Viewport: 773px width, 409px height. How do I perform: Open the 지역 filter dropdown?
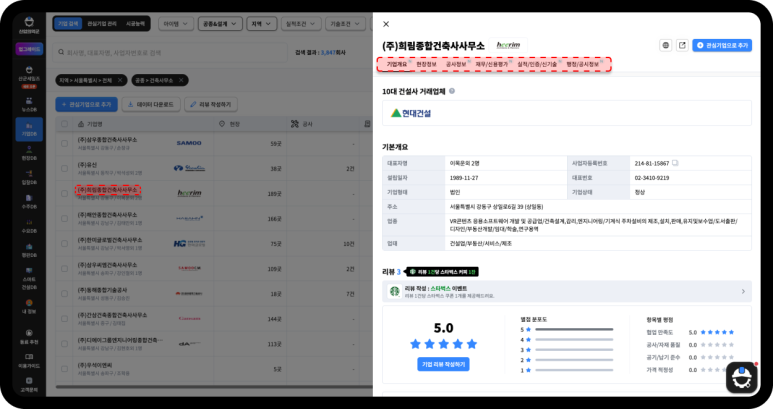pyautogui.click(x=261, y=24)
